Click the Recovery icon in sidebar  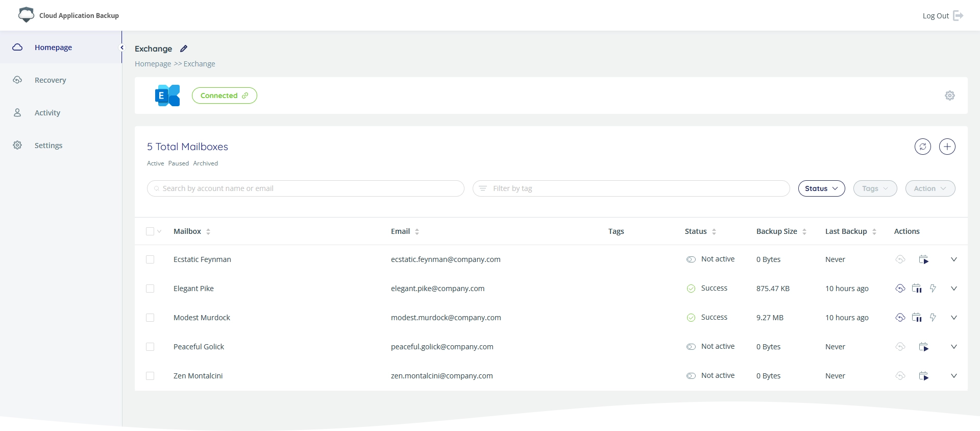pyautogui.click(x=17, y=80)
